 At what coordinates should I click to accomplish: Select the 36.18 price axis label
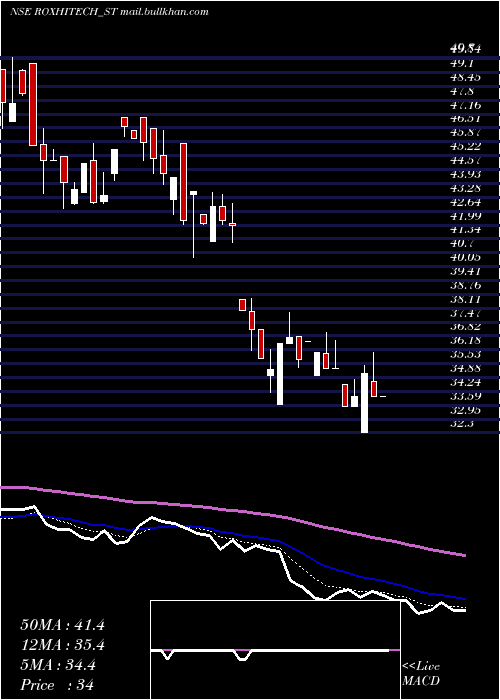pyautogui.click(x=465, y=341)
